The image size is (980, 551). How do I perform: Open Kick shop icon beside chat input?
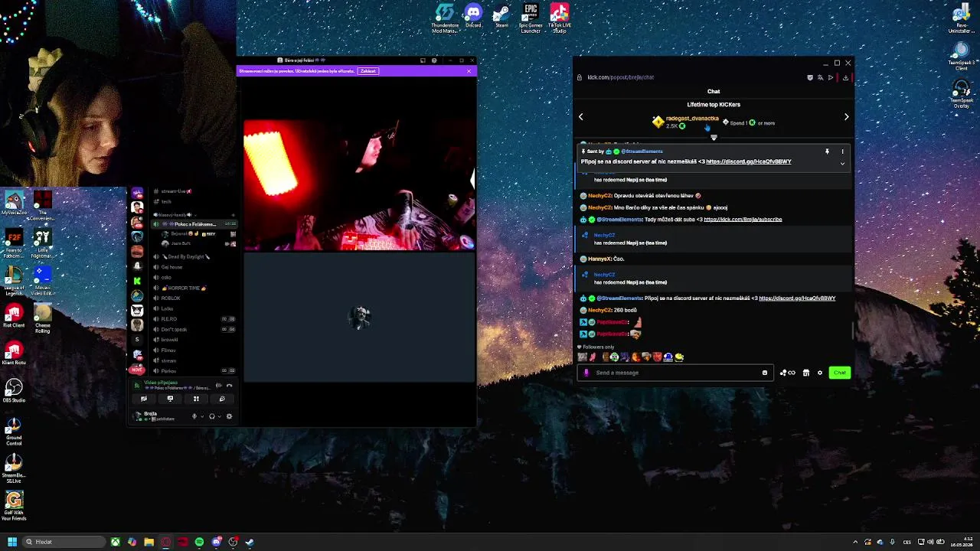click(x=805, y=373)
